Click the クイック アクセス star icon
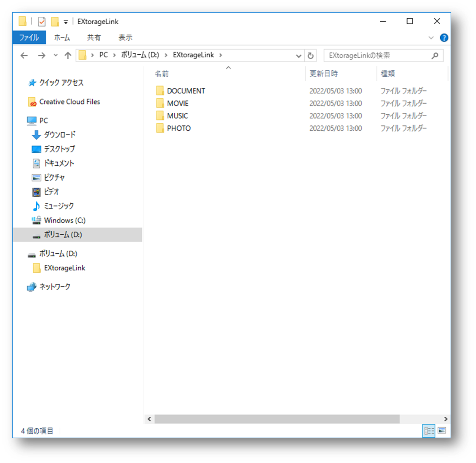This screenshot has height=463, width=476. [32, 83]
